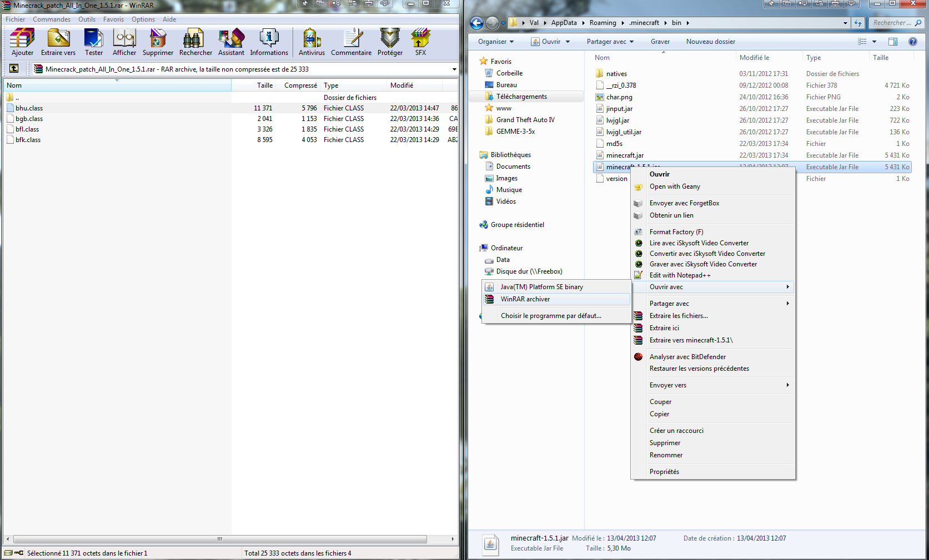
Task: Click the Nouveau dossier button
Action: click(710, 42)
